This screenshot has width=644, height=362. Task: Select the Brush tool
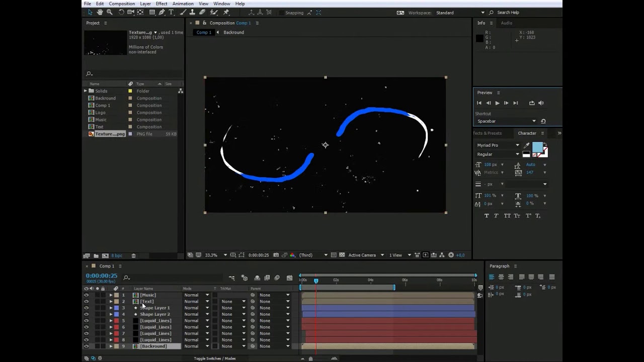pos(183,12)
